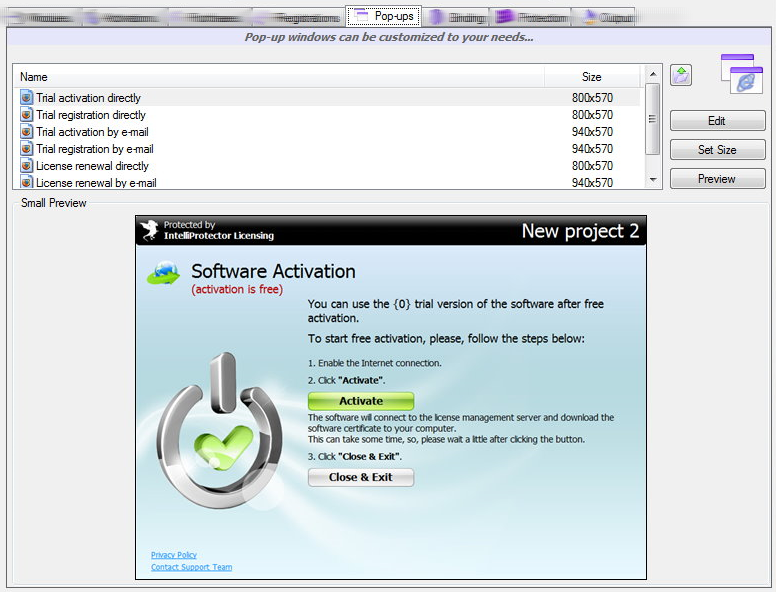
Task: Click the list scrollbar up arrow
Action: [653, 74]
